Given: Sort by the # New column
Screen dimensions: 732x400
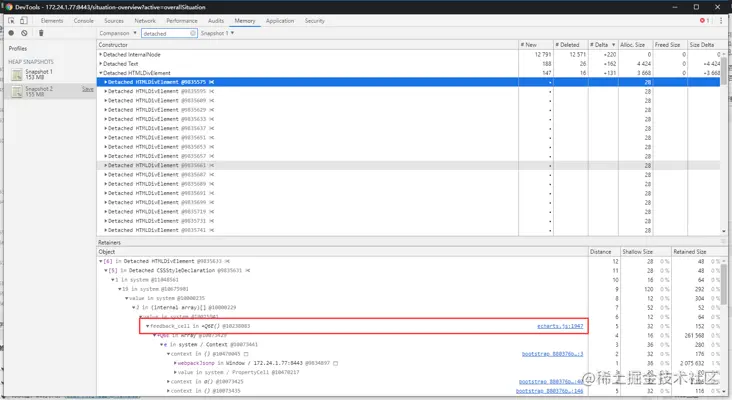Looking at the screenshot, I should (535, 45).
